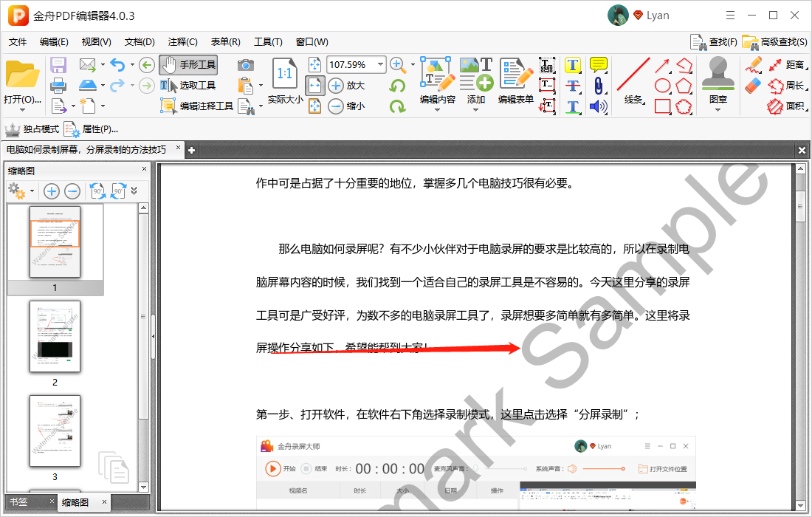Select the red text box tool
The height and width of the screenshot is (517, 812).
[547, 86]
